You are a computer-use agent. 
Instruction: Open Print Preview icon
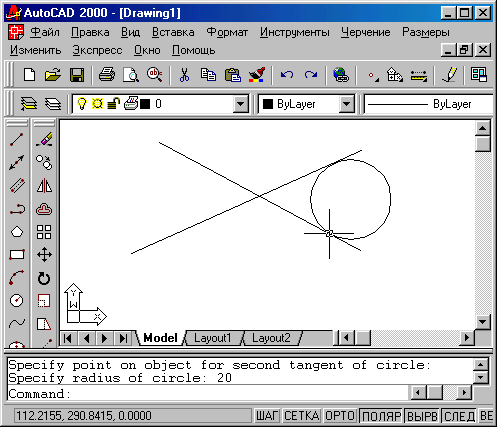point(131,75)
